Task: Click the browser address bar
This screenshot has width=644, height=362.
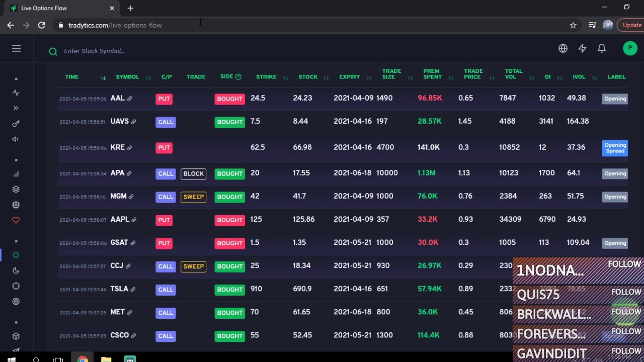Action: coord(312,25)
